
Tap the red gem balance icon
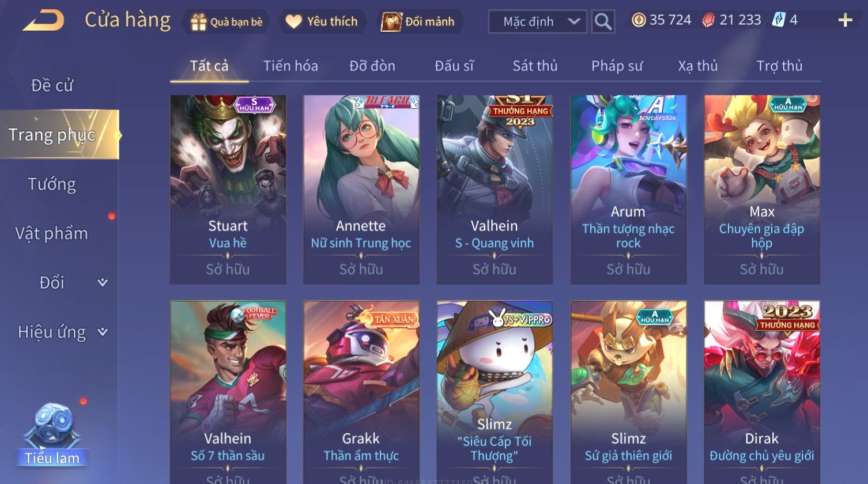click(708, 20)
